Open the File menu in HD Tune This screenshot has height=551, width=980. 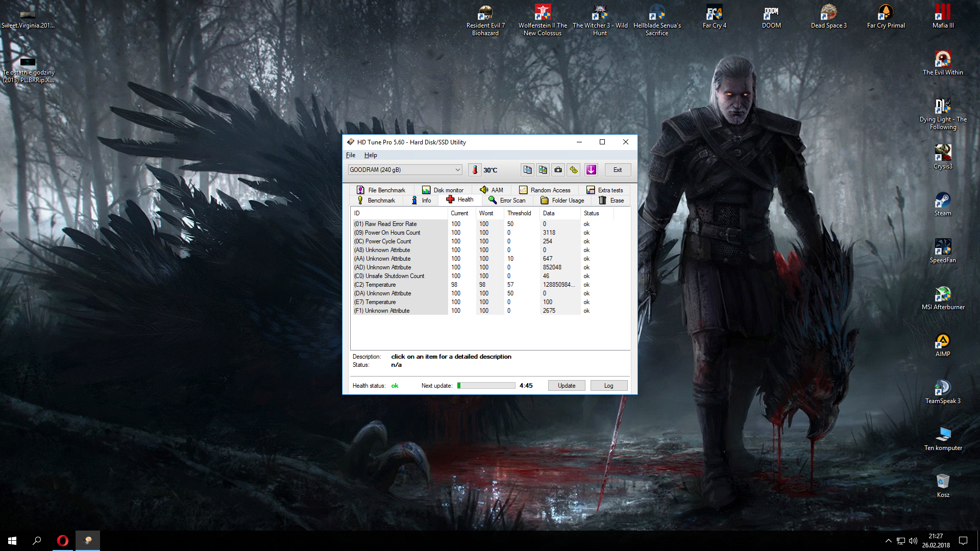351,155
